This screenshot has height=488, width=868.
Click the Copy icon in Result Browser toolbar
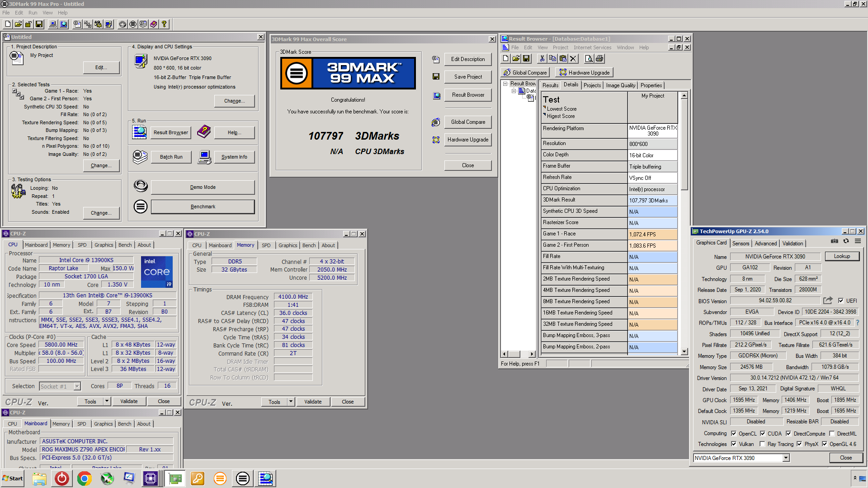pyautogui.click(x=552, y=58)
